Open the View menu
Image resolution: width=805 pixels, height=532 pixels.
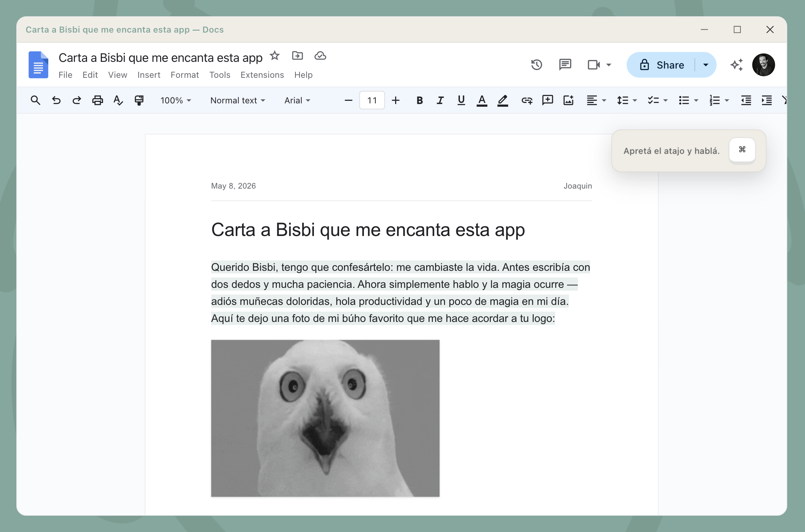coord(117,75)
